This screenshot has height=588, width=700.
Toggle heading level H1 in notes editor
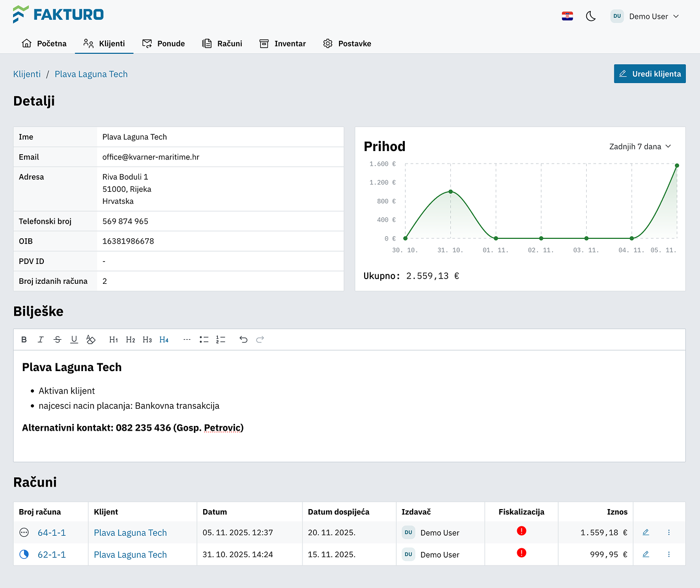pos(113,339)
